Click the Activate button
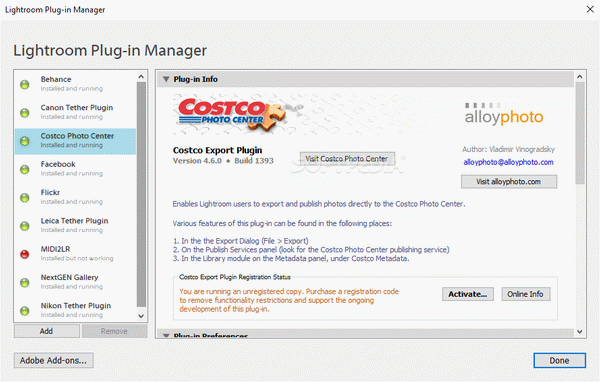This screenshot has height=382, width=600. click(x=468, y=294)
